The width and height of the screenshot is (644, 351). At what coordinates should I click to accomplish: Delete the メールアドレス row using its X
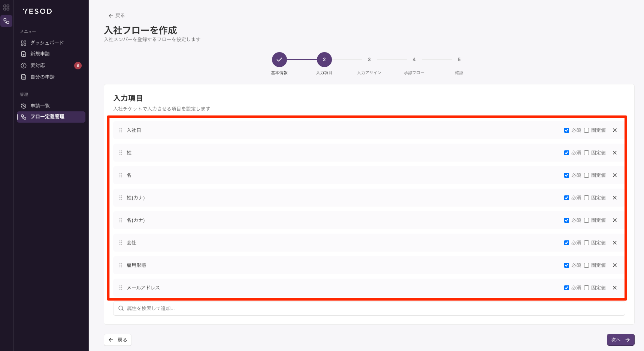point(615,288)
